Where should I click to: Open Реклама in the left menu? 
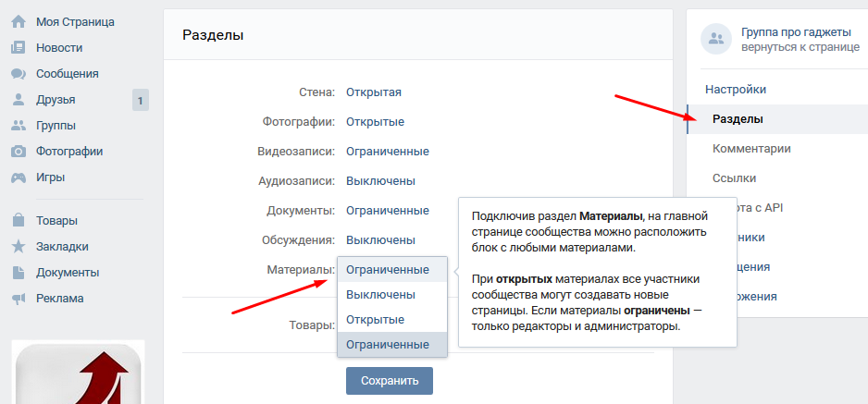[60, 299]
